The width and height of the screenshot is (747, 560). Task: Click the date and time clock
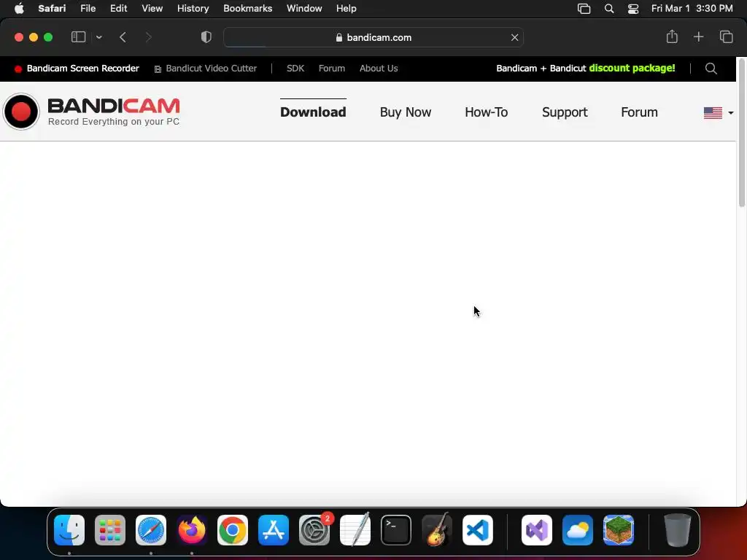click(x=692, y=9)
